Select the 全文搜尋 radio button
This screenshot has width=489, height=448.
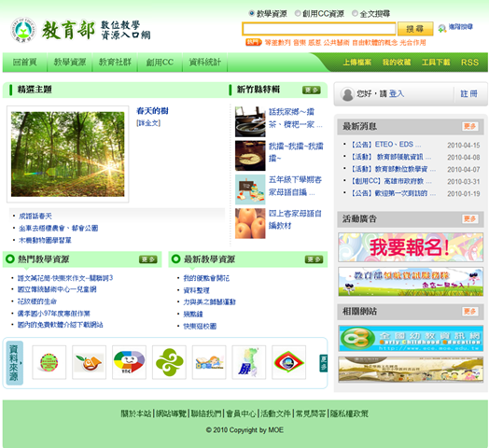pos(355,13)
